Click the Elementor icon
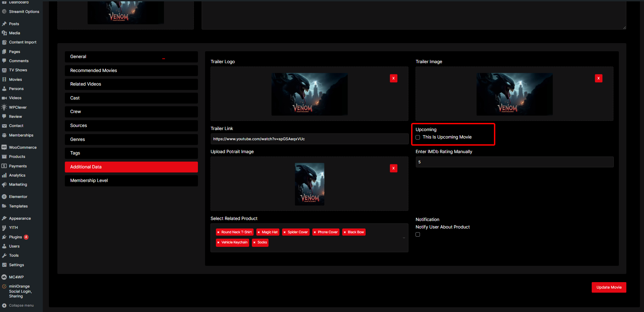 4,197
